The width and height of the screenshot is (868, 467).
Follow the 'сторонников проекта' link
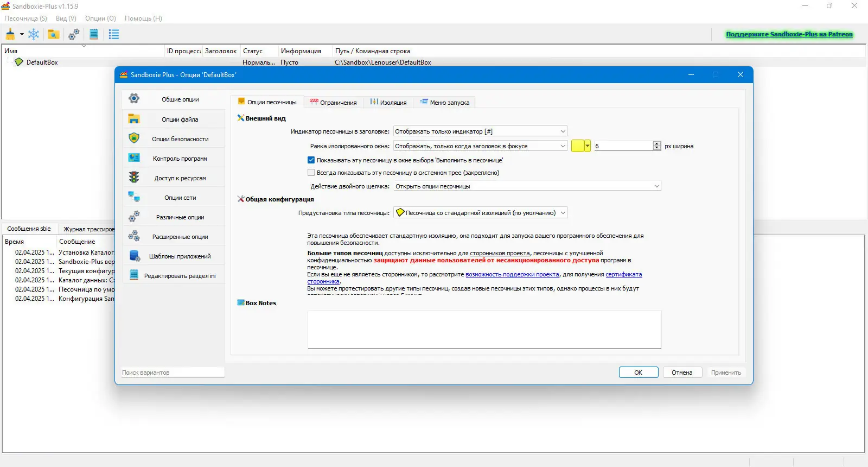coord(500,253)
